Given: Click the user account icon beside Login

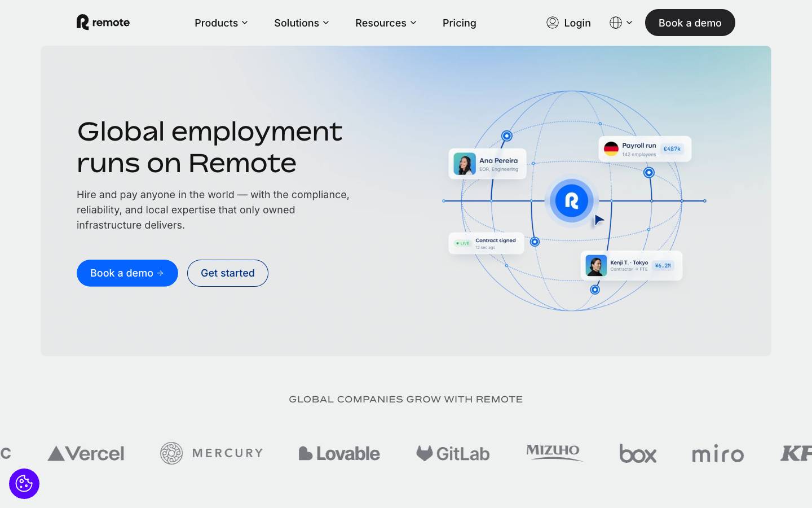Looking at the screenshot, I should pos(553,23).
